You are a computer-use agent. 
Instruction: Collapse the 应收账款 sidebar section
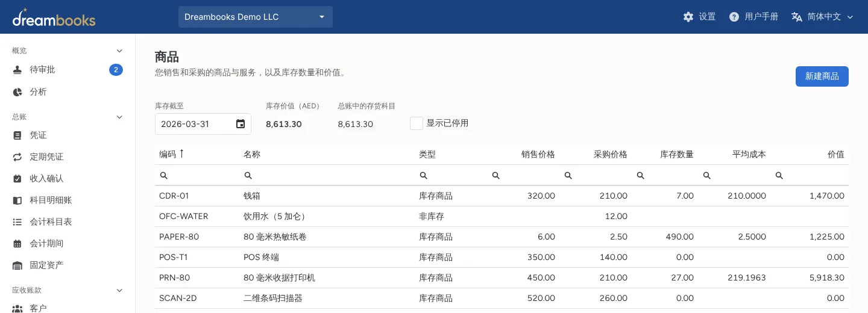119,290
